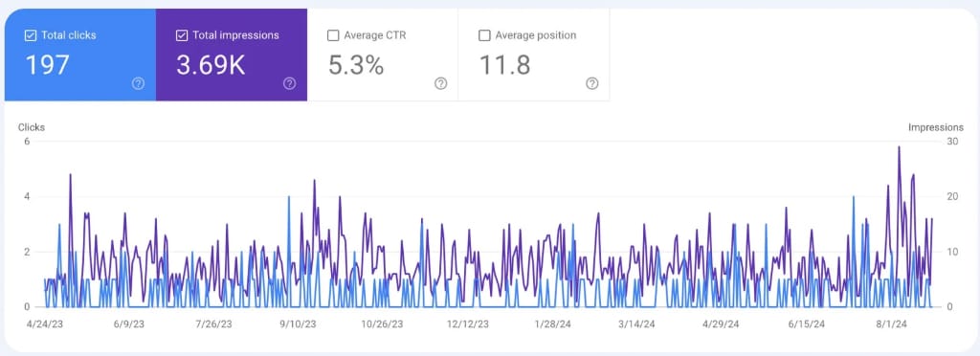Uncheck the Total impressions checkbox
Image resolution: width=980 pixels, height=356 pixels.
pyautogui.click(x=181, y=35)
